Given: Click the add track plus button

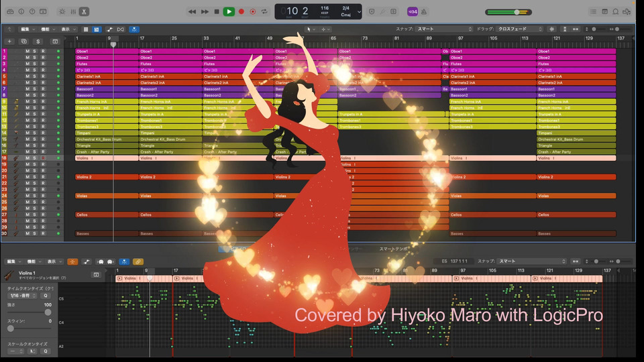Looking at the screenshot, I should (x=9, y=42).
